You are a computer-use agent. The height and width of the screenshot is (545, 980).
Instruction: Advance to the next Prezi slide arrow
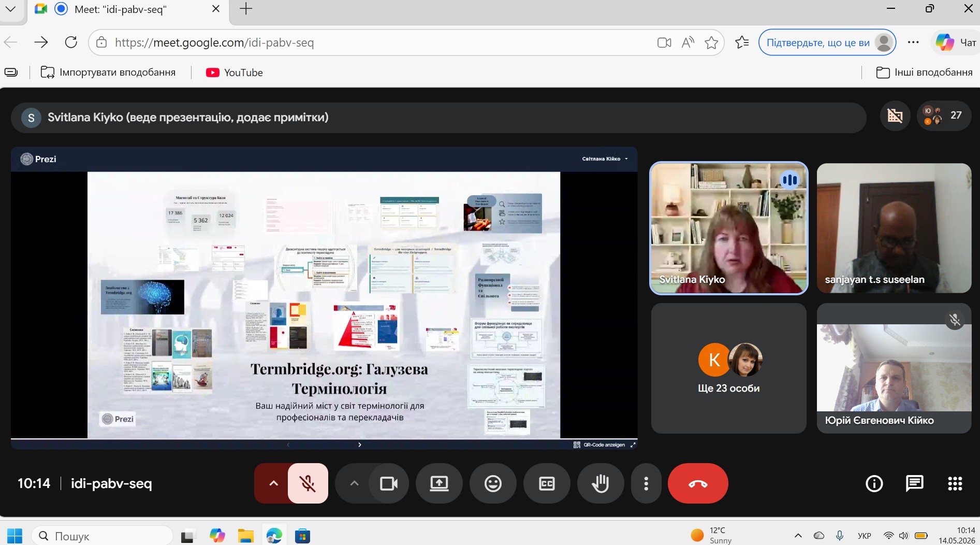[x=360, y=444]
